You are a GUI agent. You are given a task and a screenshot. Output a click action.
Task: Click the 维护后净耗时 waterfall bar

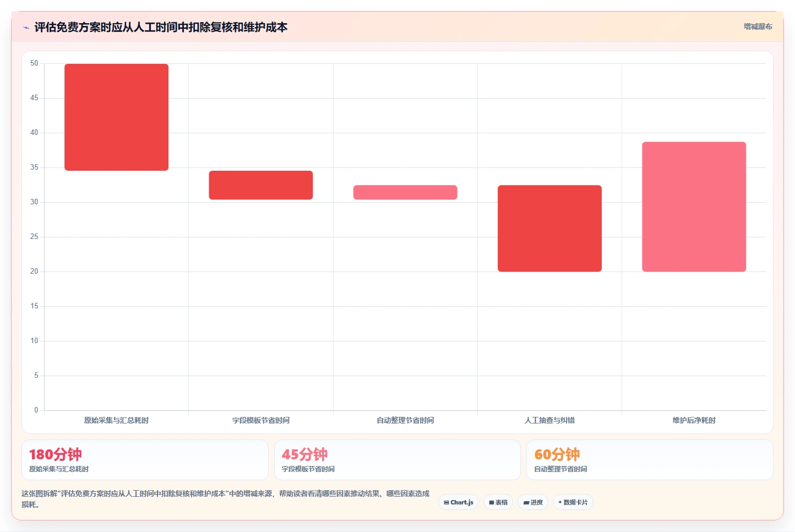click(694, 207)
